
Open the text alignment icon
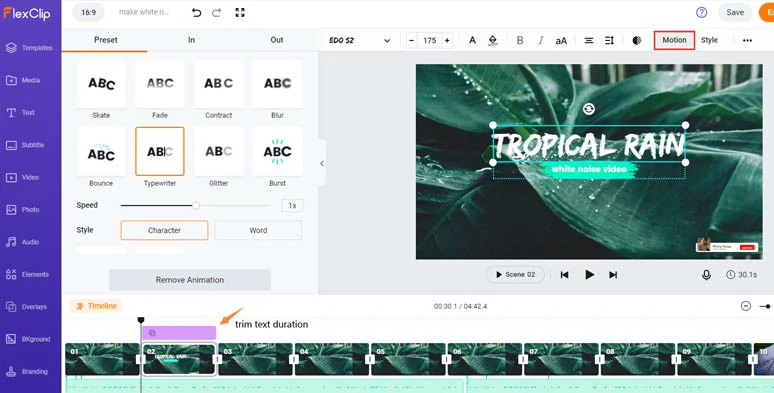(589, 40)
